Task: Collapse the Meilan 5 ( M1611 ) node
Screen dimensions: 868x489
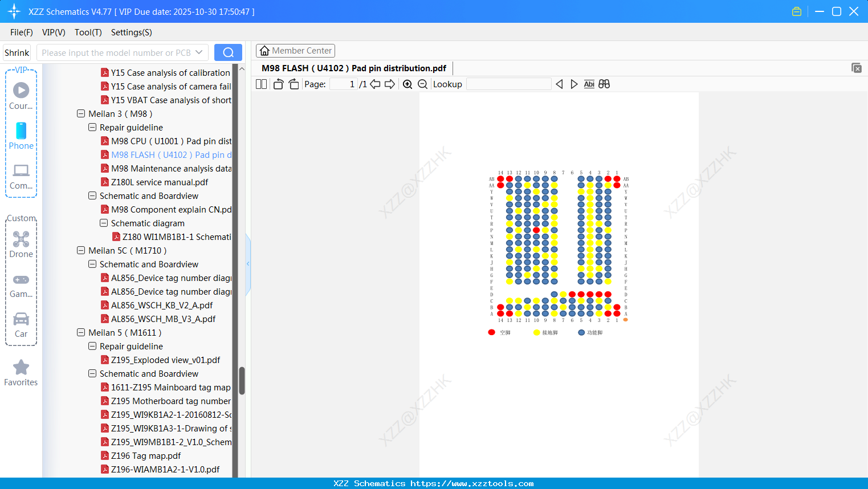Action: pos(81,333)
